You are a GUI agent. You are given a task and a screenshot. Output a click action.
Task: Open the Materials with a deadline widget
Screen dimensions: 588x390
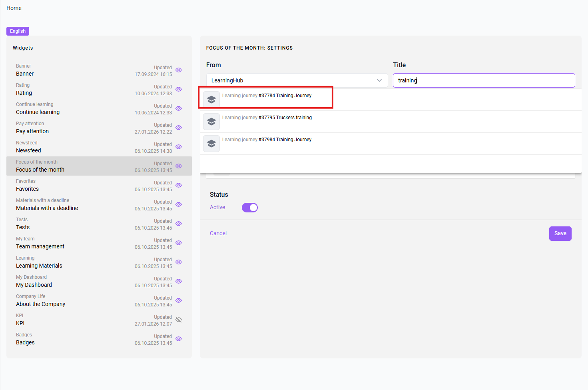pos(99,204)
